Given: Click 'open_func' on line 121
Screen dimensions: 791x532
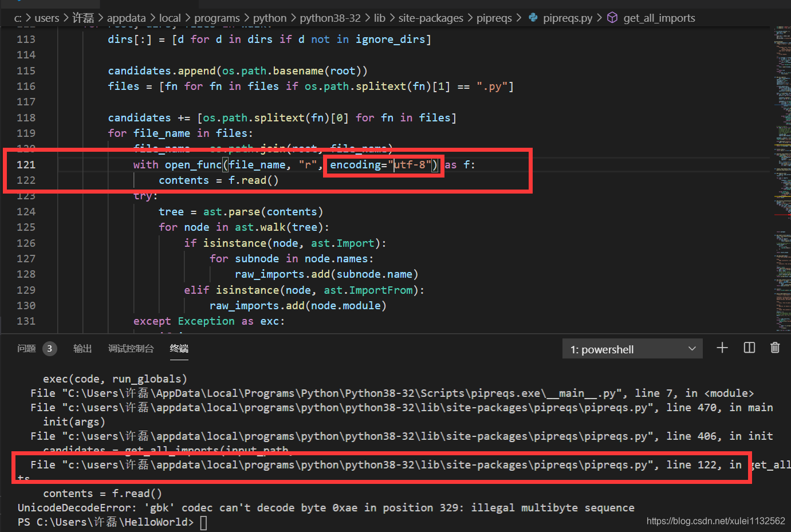Looking at the screenshot, I should click(x=193, y=165).
